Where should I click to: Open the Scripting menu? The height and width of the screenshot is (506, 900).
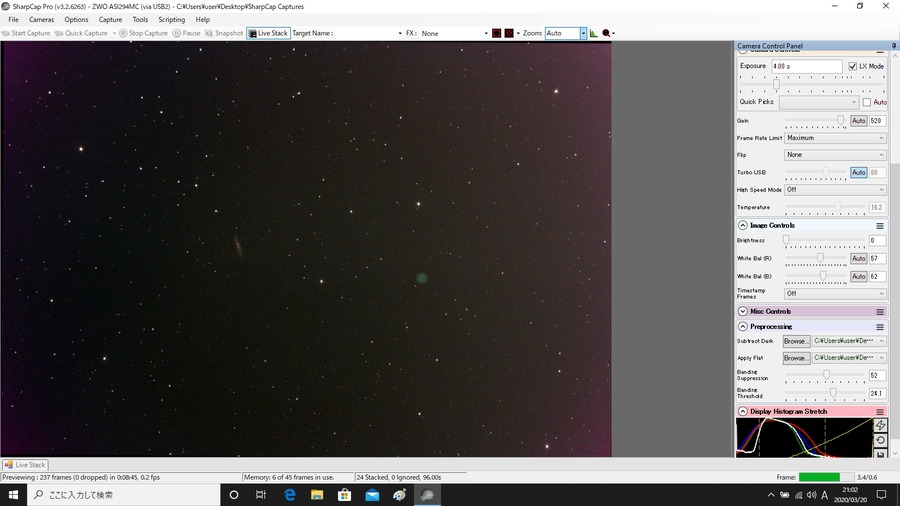pyautogui.click(x=172, y=20)
